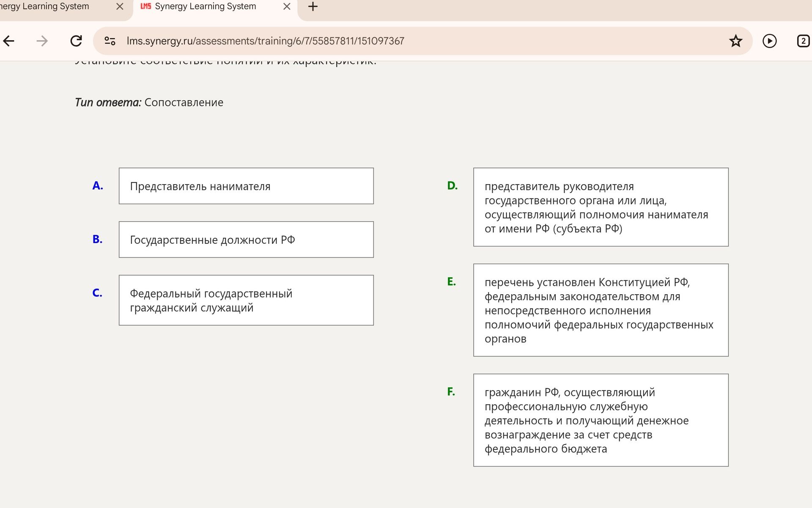The image size is (812, 508).
Task: Open the tab counter showing 2
Action: tap(803, 41)
